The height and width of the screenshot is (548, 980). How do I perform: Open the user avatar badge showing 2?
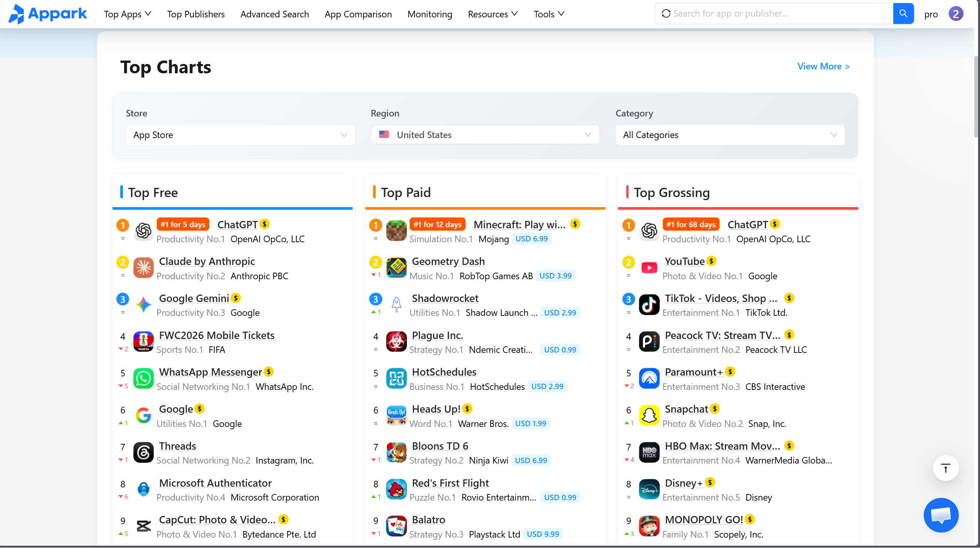tap(956, 14)
